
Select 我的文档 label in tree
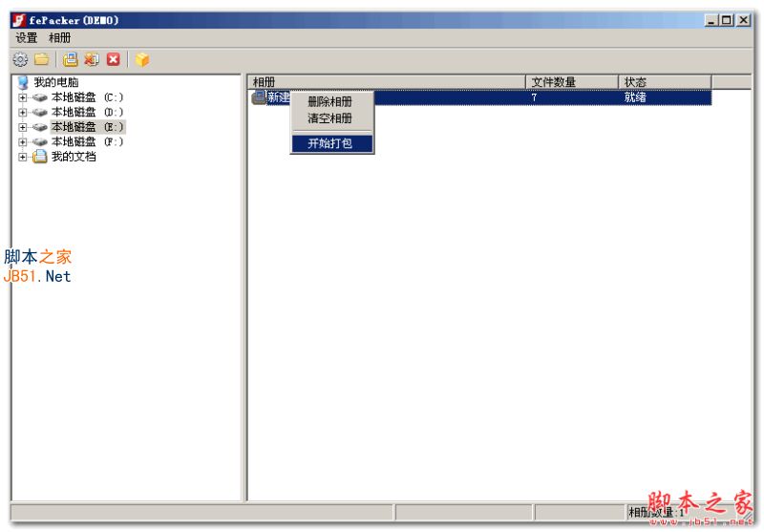tap(74, 157)
